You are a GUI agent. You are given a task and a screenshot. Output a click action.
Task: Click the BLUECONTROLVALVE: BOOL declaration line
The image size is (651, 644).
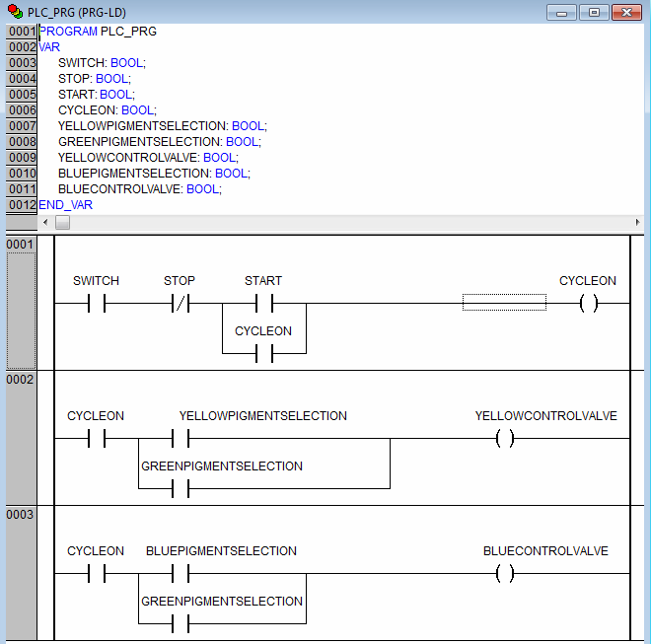[x=140, y=189]
